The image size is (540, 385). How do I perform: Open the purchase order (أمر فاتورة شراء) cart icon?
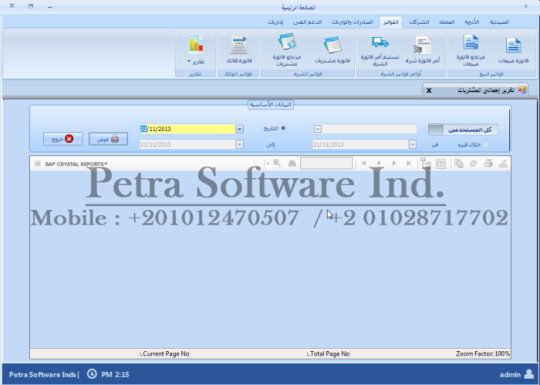click(423, 51)
